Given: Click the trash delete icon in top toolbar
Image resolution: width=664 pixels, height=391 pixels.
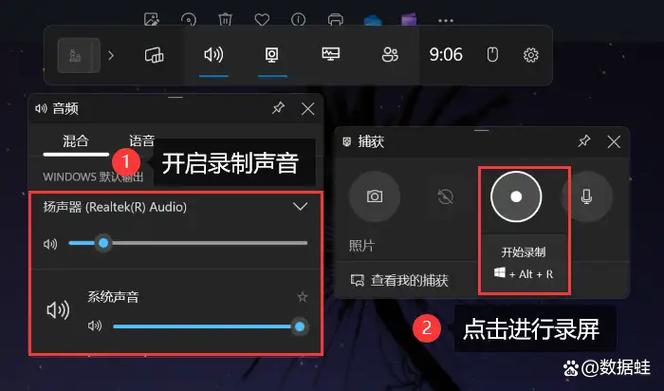Looking at the screenshot, I should coord(225,19).
